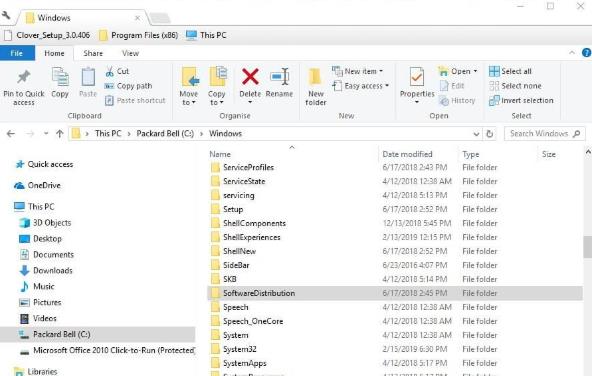Select the SoftwareDistribution folder
The width and height of the screenshot is (592, 376).
point(395,293)
